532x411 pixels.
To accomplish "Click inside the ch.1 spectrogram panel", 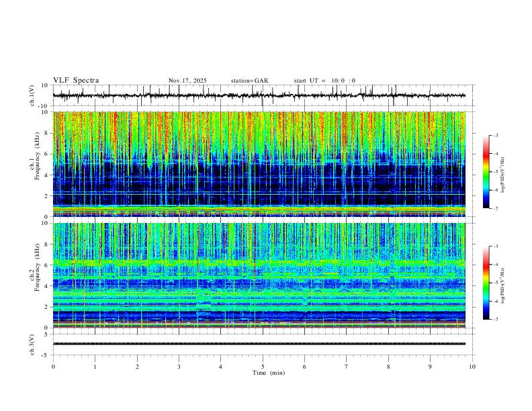I will (259, 164).
